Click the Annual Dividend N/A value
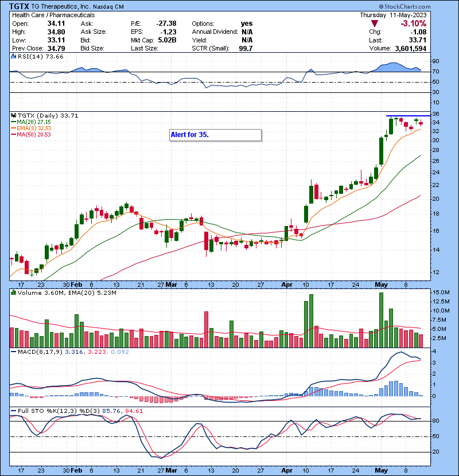459x476 pixels. click(x=247, y=32)
